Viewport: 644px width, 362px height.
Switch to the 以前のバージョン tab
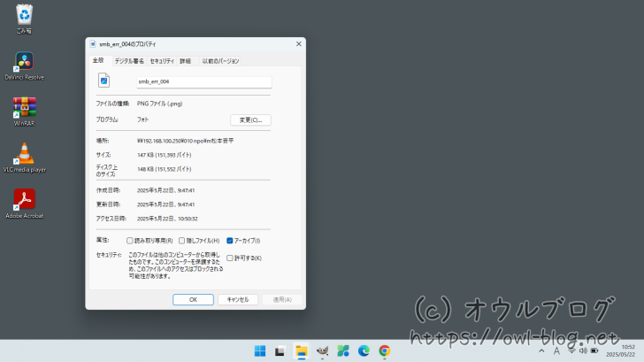click(x=220, y=61)
